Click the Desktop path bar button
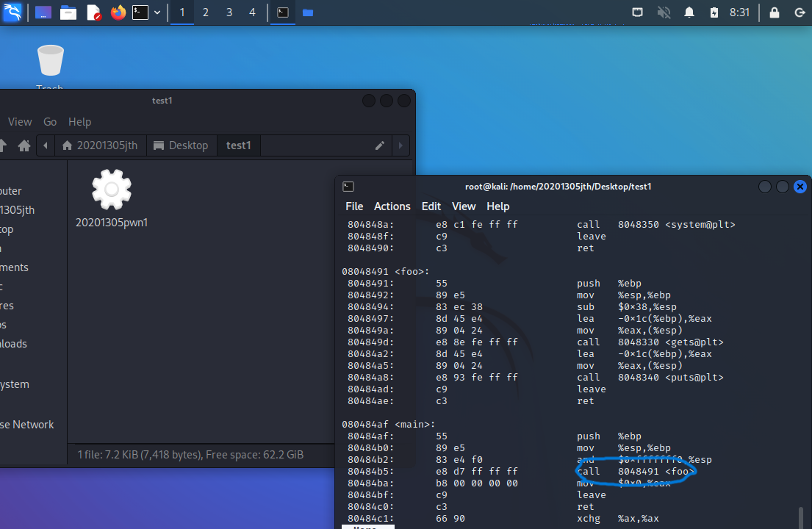This screenshot has height=529, width=812. 182,145
